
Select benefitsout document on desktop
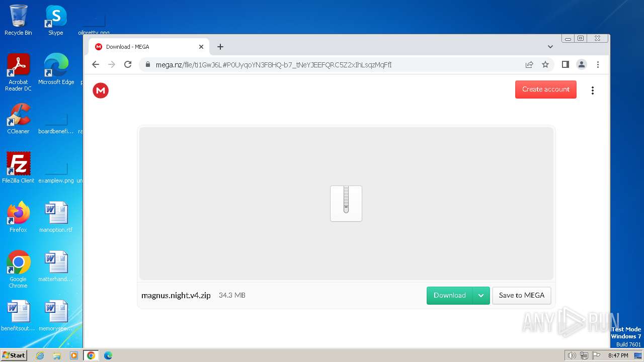pos(18,316)
